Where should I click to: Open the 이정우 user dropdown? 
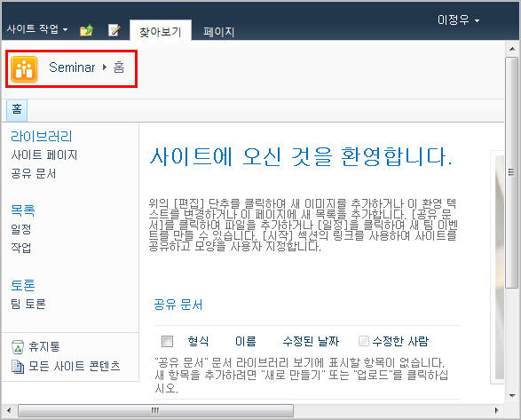[x=458, y=20]
